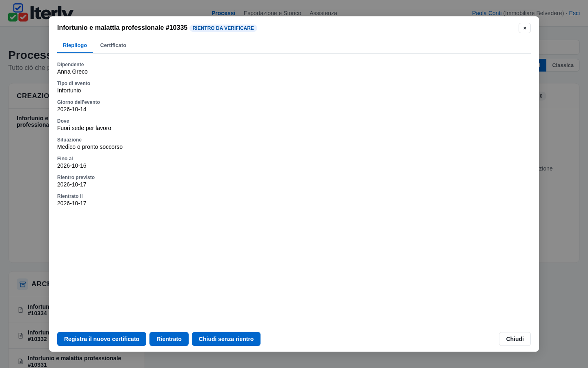The width and height of the screenshot is (588, 368).
Task: Switch to the Riepilogo tab
Action: [75, 45]
